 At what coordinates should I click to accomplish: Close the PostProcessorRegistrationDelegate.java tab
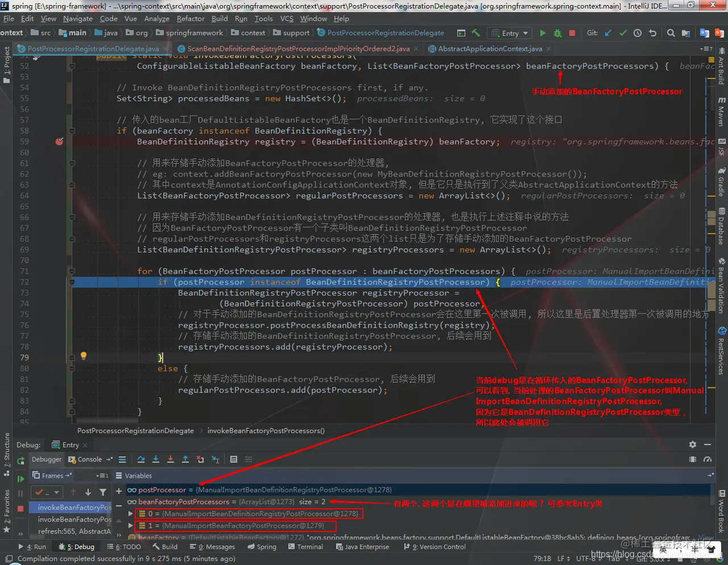pos(165,49)
